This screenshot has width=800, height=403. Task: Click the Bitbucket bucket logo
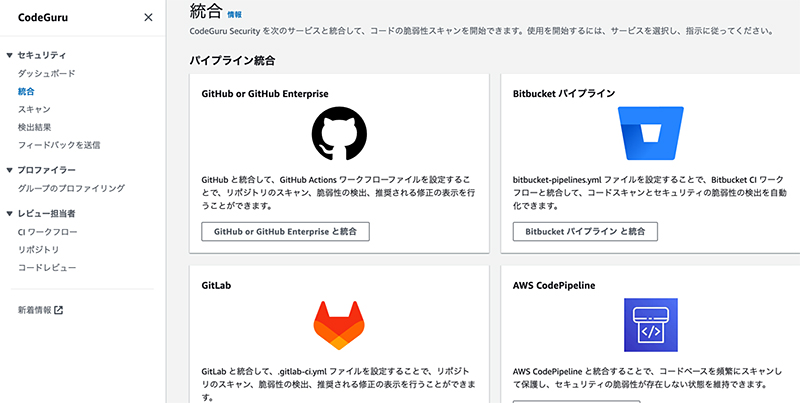(x=651, y=133)
